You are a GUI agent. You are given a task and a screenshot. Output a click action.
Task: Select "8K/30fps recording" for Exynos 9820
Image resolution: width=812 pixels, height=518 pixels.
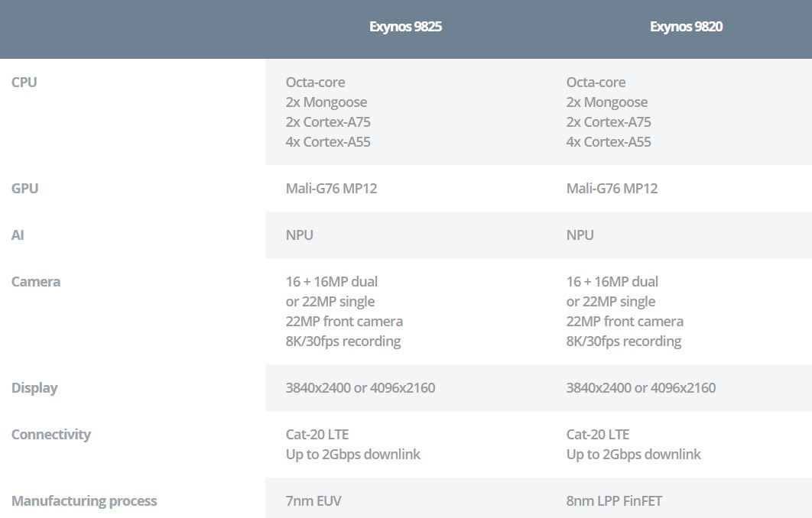[x=624, y=342]
